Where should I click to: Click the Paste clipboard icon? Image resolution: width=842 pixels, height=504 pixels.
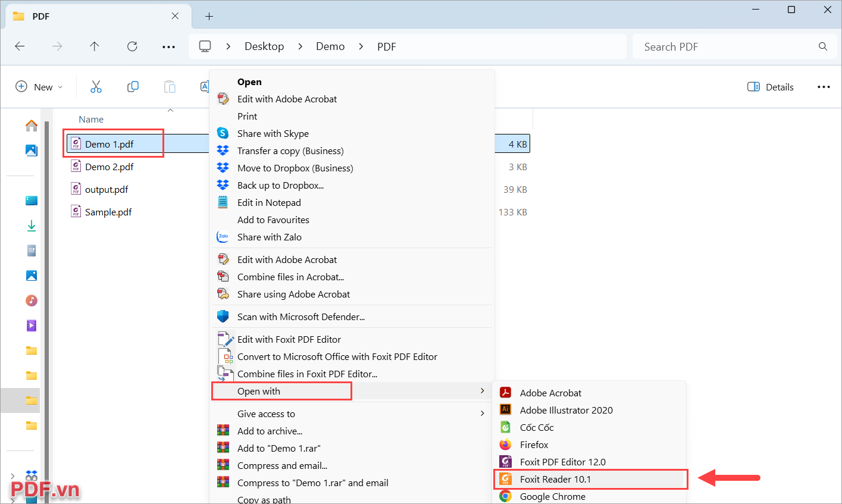click(x=170, y=87)
